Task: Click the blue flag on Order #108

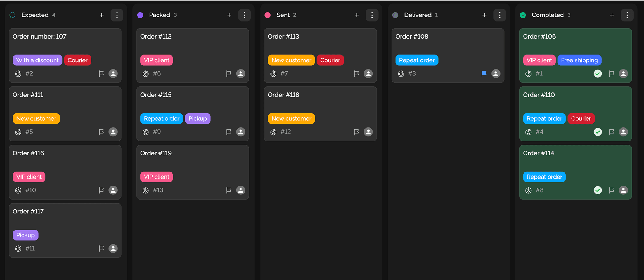Action: click(484, 73)
